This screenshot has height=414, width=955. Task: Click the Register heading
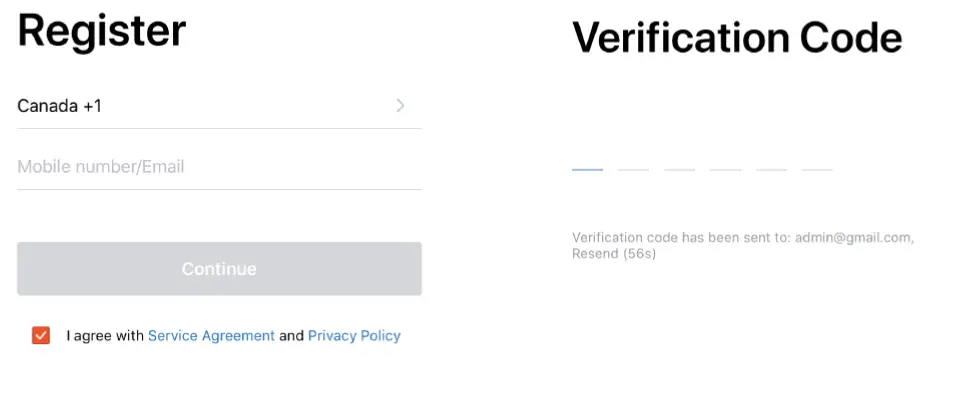coord(101,32)
